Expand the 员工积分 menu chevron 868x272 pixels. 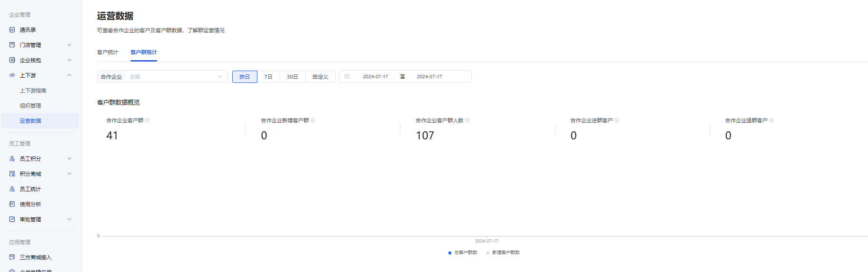click(70, 159)
